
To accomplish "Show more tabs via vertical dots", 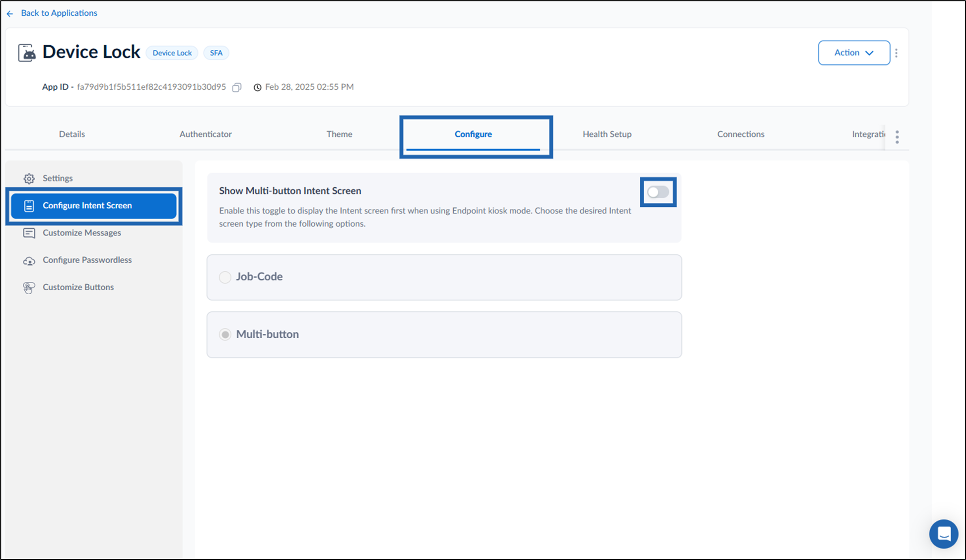I will [x=897, y=137].
